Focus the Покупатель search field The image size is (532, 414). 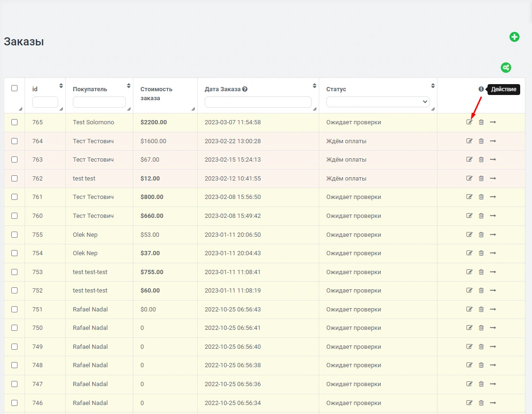click(99, 102)
